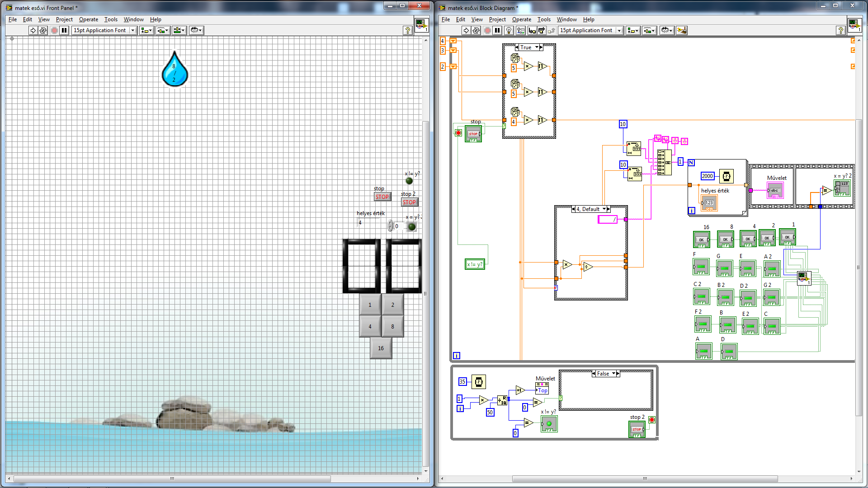Screen dimensions: 868x488
Task: Toggle the 4 boolean button on the Front Panel
Action: 370,326
